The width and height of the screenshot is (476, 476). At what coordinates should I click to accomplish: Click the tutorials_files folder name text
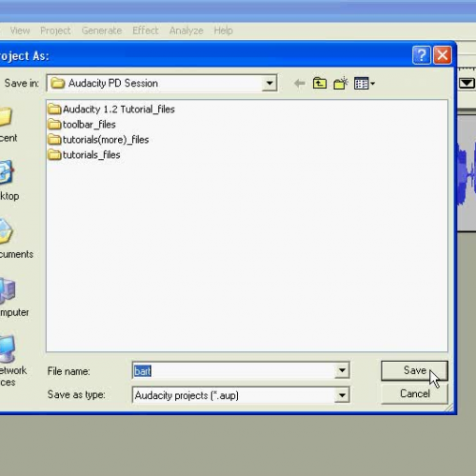pyautogui.click(x=91, y=155)
